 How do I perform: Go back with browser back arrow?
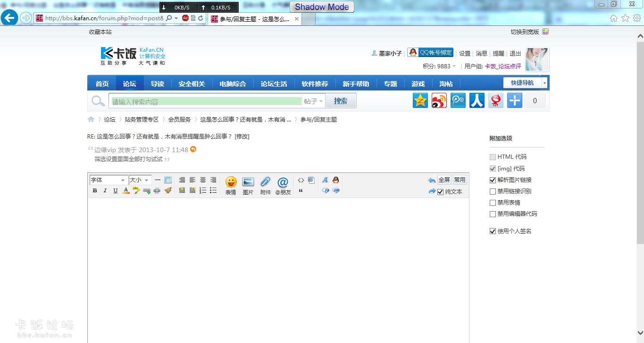pyautogui.click(x=9, y=18)
